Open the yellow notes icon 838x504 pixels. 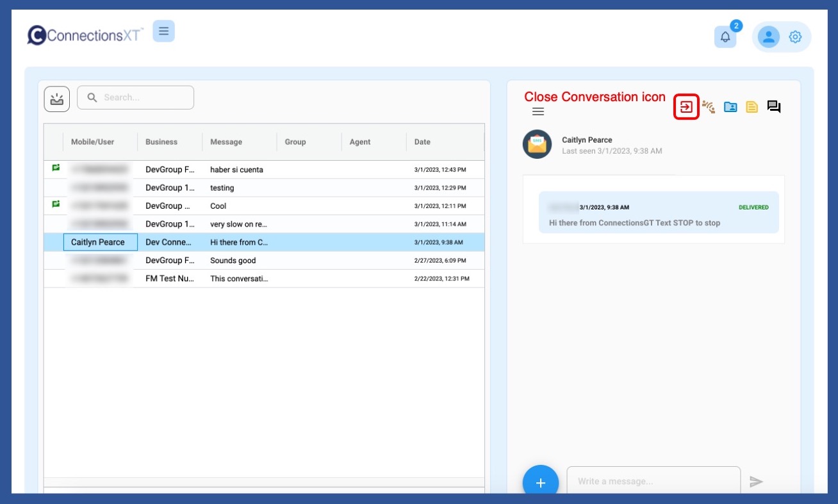(x=752, y=107)
